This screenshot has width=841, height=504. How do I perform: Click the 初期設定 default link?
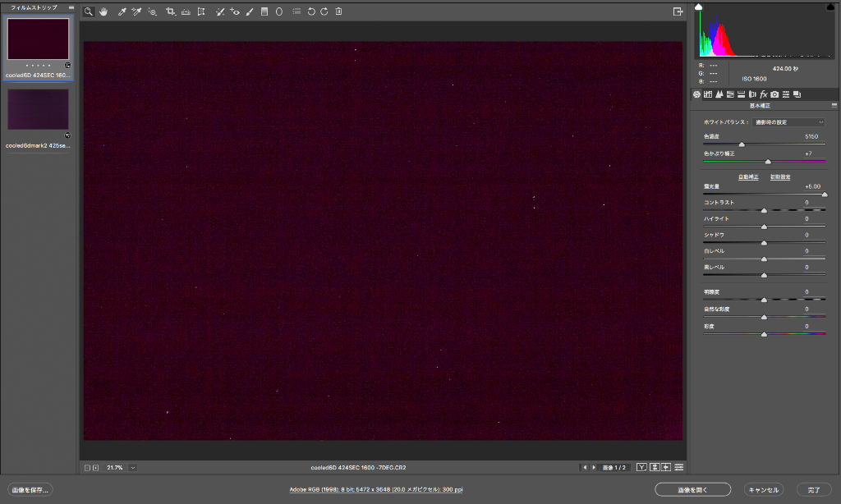pyautogui.click(x=780, y=177)
